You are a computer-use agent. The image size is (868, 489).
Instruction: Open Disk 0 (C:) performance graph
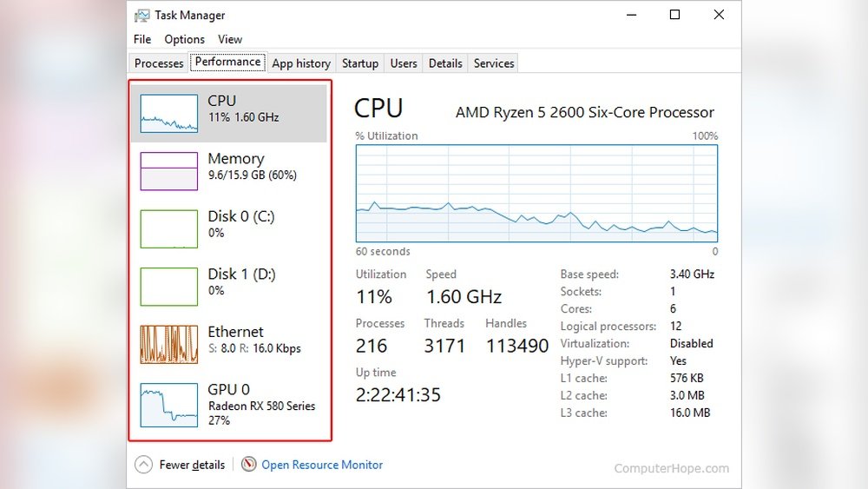click(168, 228)
